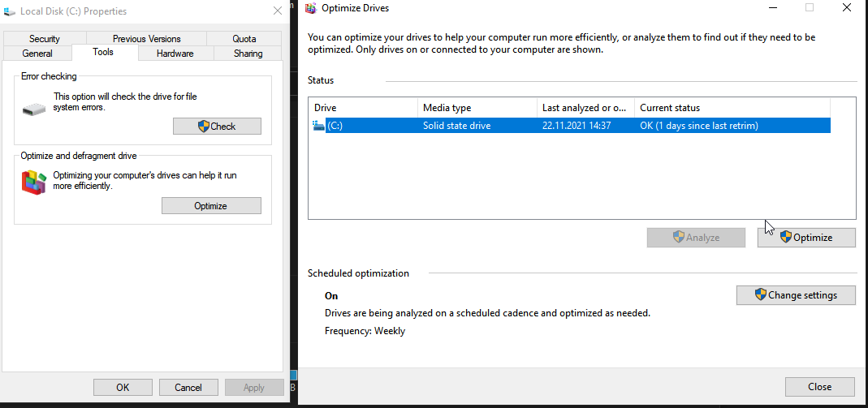The height and width of the screenshot is (408, 868).
Task: Open Change settings for scheduled optimization
Action: [796, 295]
